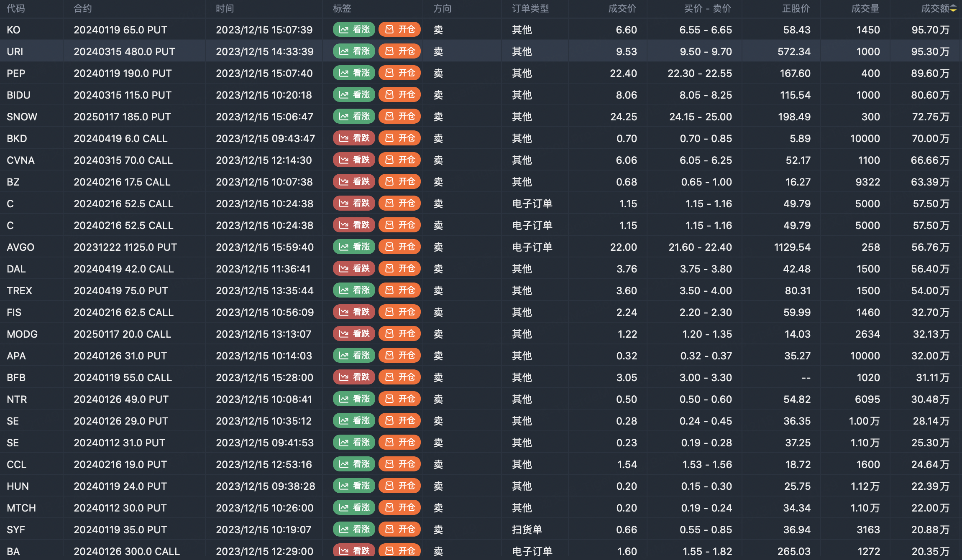Click the 看跌 tag in BKD row
The height and width of the screenshot is (560, 962).
(354, 138)
